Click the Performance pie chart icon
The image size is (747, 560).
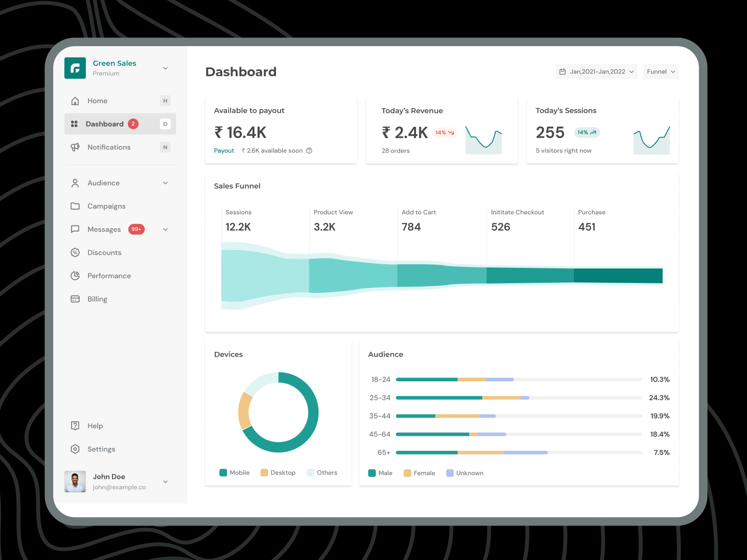75,276
